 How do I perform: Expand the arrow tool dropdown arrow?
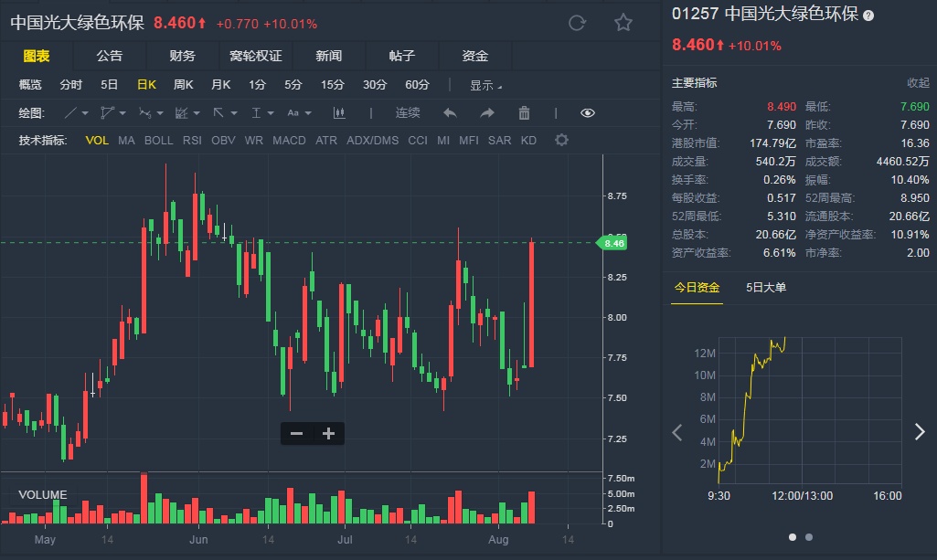[234, 113]
